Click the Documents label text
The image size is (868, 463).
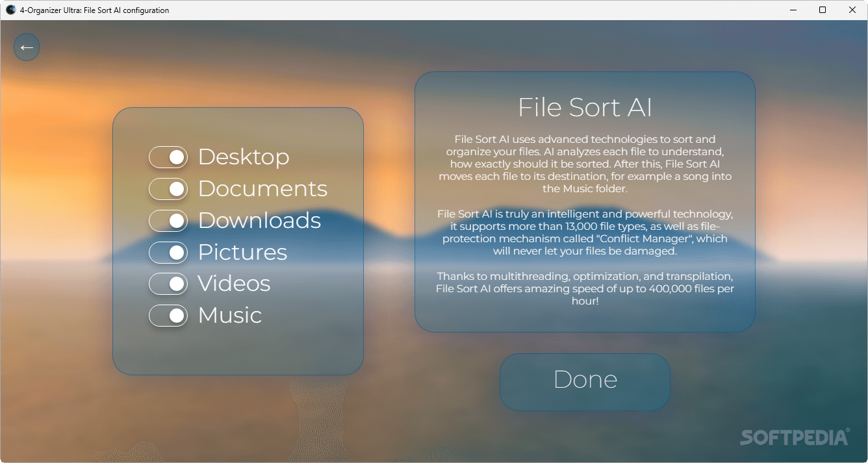point(262,188)
